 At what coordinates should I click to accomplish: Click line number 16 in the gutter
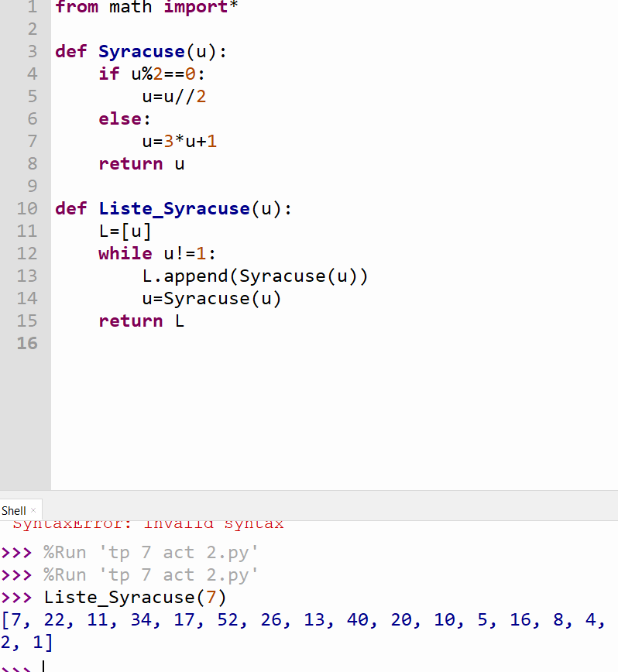point(27,343)
